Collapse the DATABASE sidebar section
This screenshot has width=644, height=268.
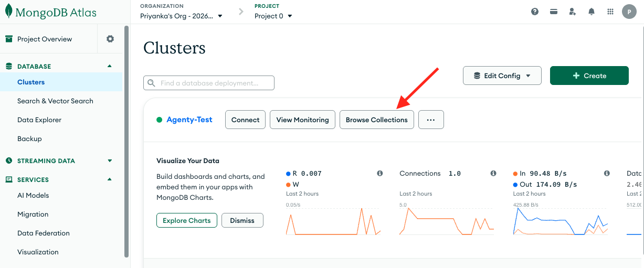pyautogui.click(x=110, y=66)
